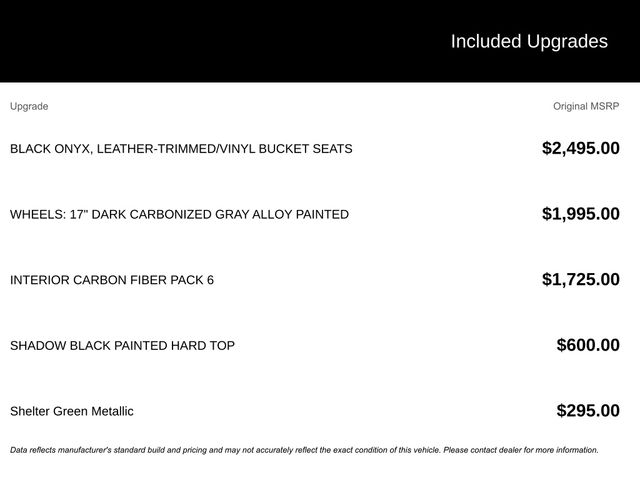Click the Shadow Black Painted Hard Top entry

pos(122,346)
